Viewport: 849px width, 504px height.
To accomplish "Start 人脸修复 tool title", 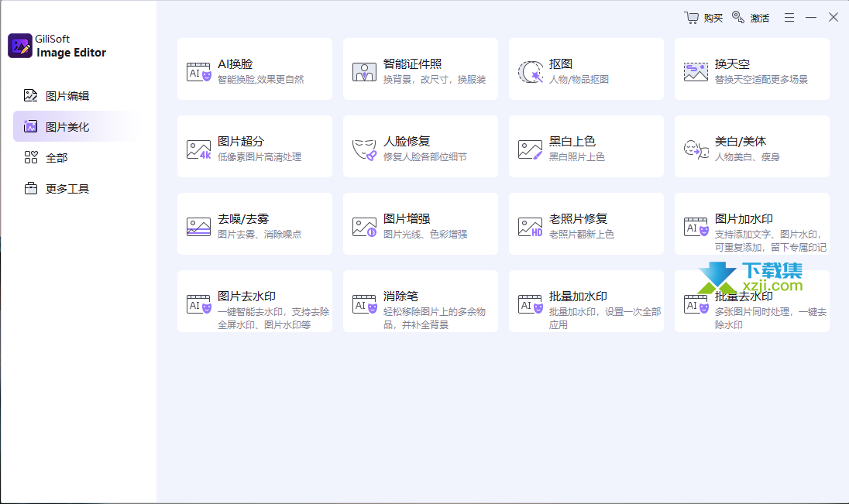I will point(407,142).
